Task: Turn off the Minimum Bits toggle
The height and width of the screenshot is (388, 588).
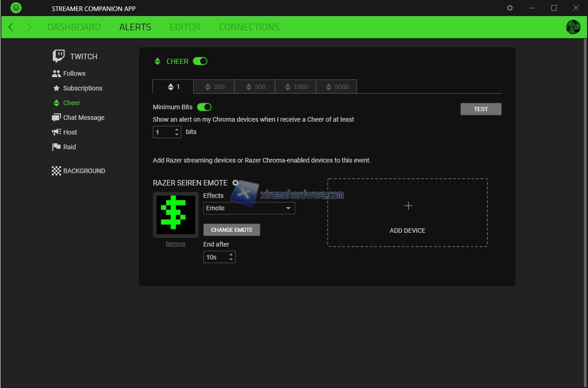Action: tap(204, 107)
